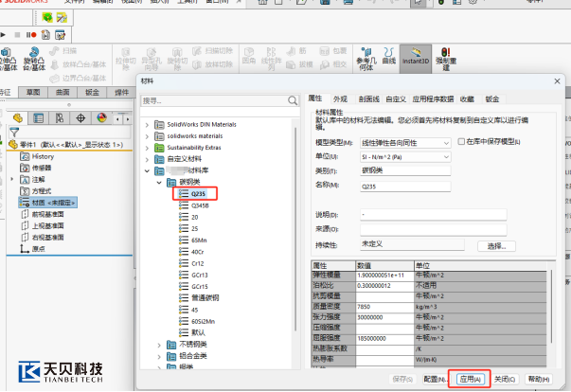
Task: Click the search magnifier in material dialog
Action: pyautogui.click(x=293, y=100)
